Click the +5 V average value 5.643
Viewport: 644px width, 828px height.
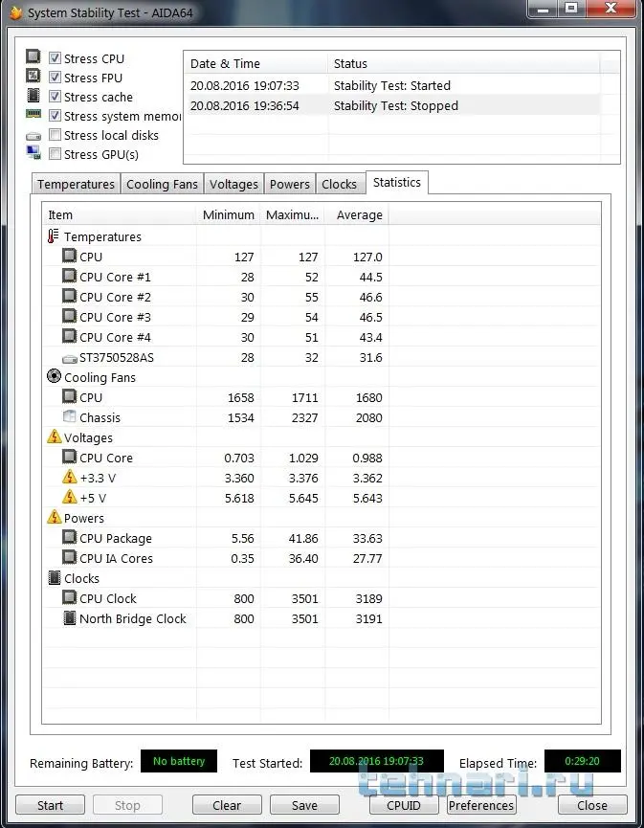[x=367, y=498]
